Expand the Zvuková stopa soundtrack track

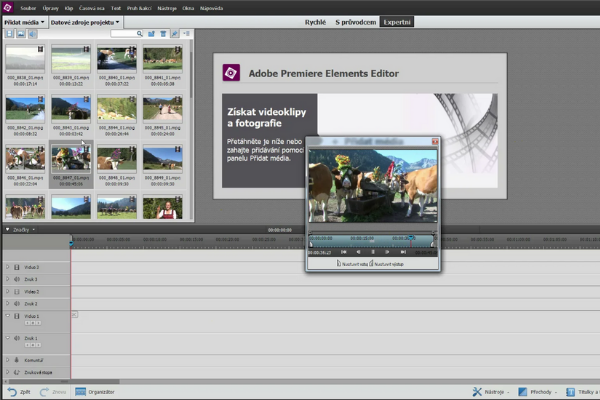click(x=7, y=372)
